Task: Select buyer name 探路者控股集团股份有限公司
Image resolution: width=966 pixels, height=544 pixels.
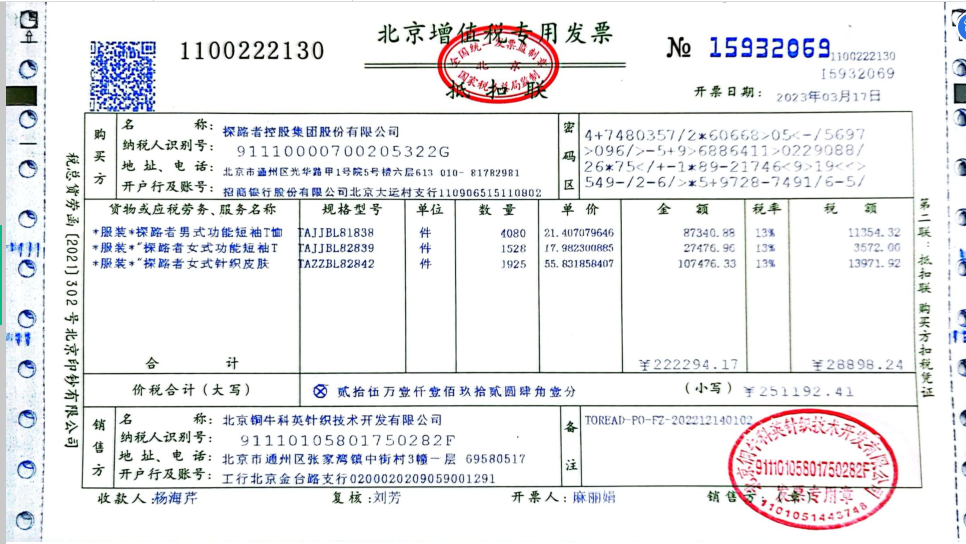Action: tap(310, 131)
